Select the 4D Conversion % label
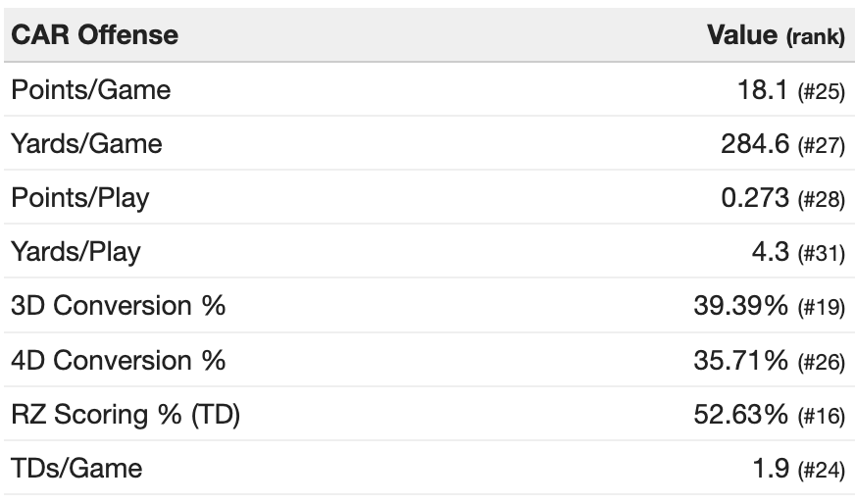 118,360
